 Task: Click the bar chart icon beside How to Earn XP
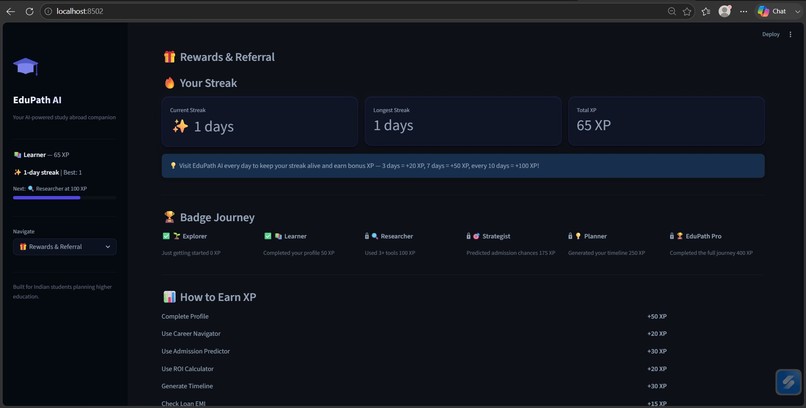tap(170, 297)
